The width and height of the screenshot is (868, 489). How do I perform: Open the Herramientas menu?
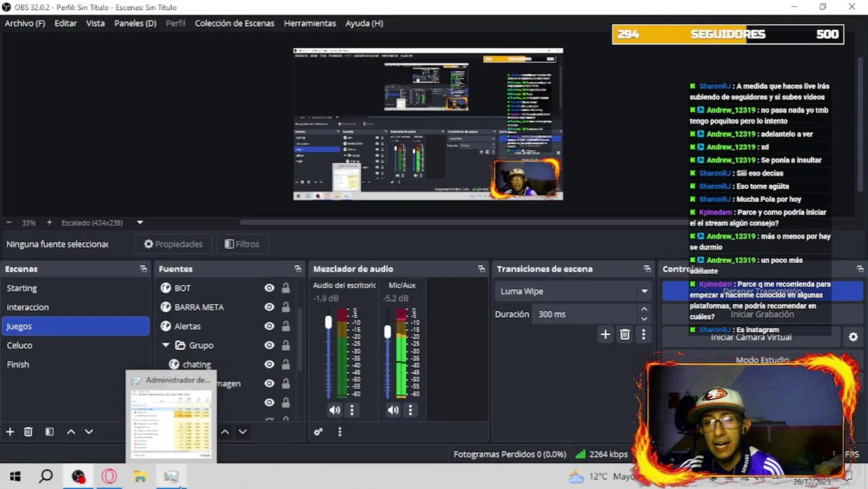pos(310,23)
